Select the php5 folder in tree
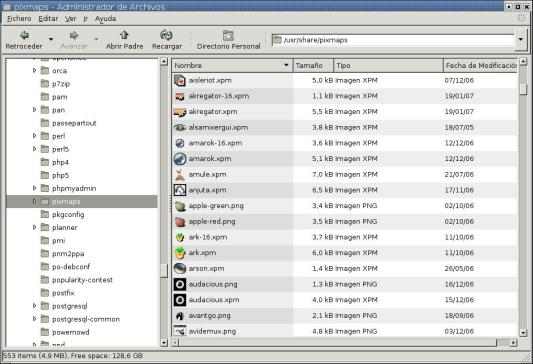The height and width of the screenshot is (364, 533). [x=61, y=175]
